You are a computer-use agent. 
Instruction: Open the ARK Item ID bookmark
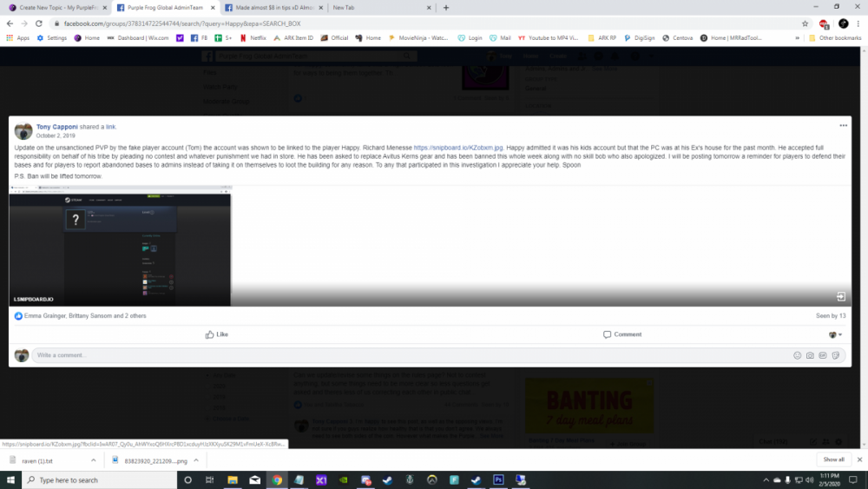coord(293,38)
